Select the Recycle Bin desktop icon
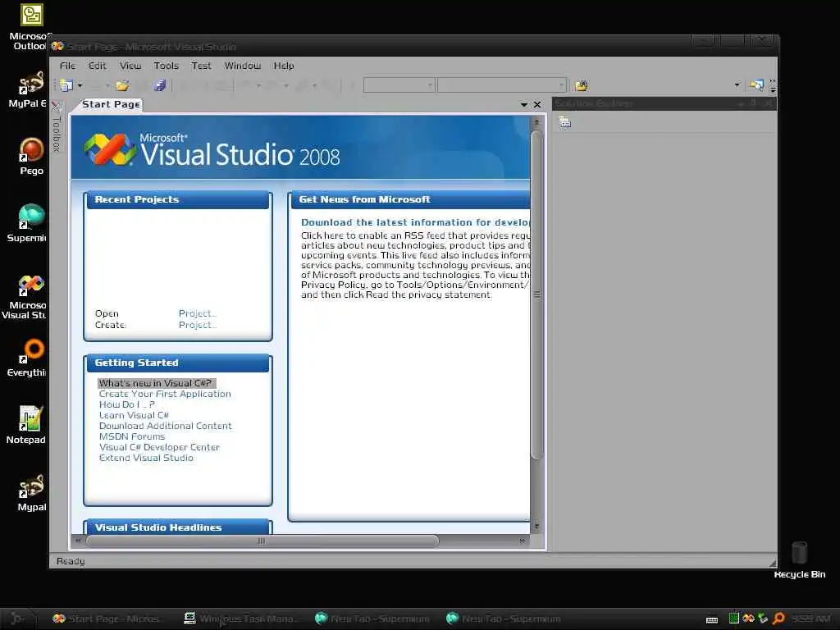The image size is (840, 630). [x=799, y=559]
